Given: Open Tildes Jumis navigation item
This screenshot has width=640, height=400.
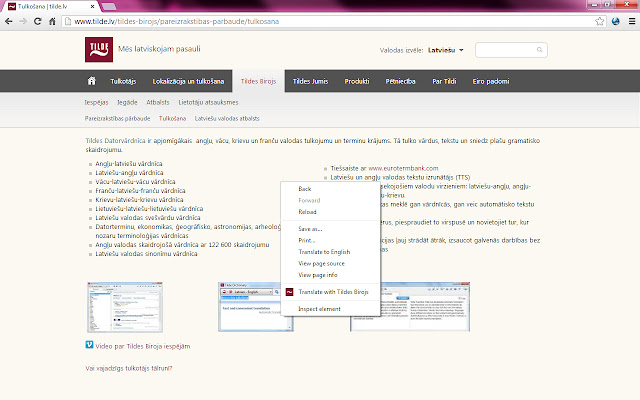Looking at the screenshot, I should click(x=310, y=81).
